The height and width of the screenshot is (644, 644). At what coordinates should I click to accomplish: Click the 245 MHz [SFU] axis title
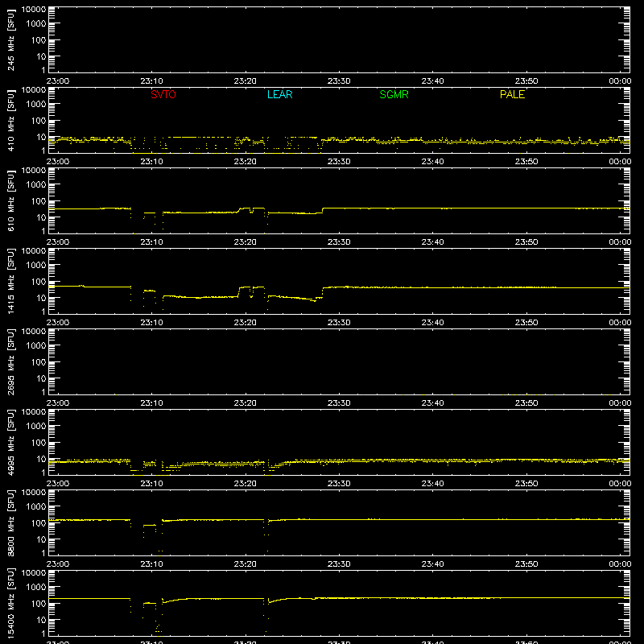coord(10,39)
